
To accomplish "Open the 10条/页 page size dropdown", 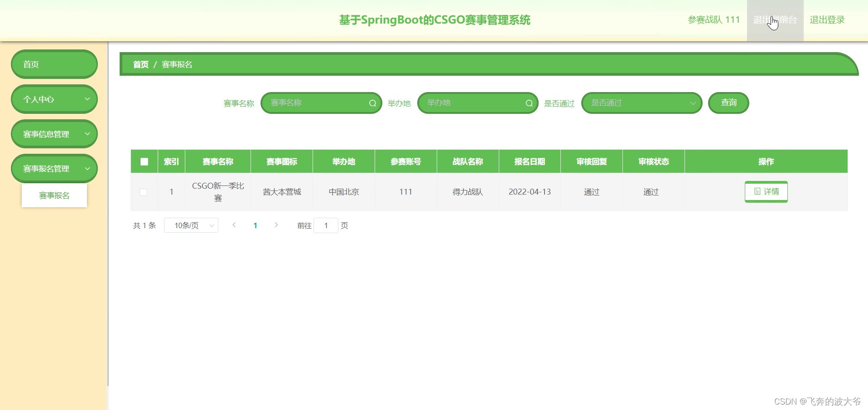I will pos(191,225).
